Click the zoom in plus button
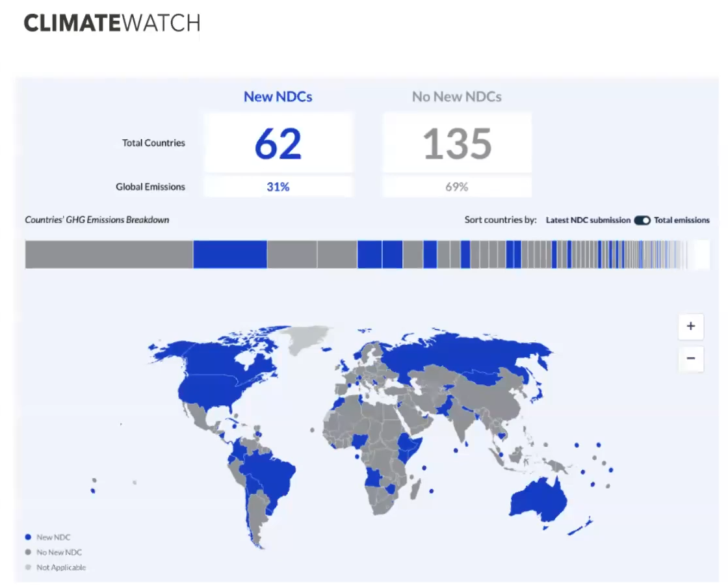 [690, 327]
